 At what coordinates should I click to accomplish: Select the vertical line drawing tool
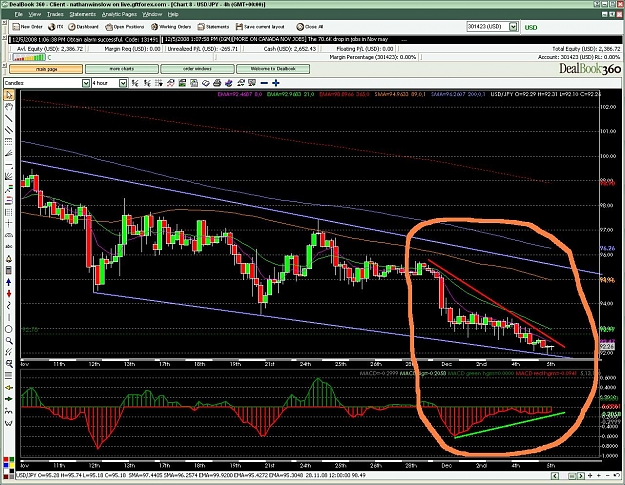(x=9, y=318)
